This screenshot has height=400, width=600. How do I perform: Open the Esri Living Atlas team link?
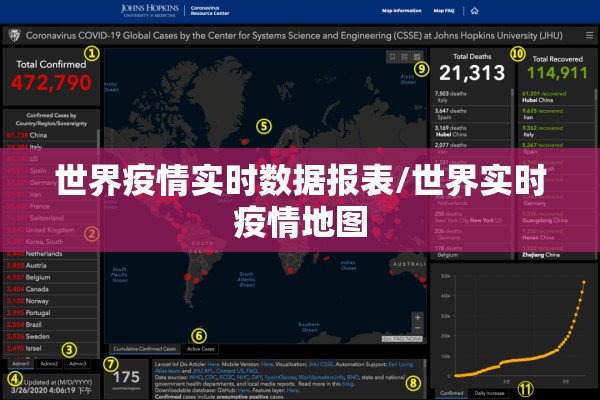coord(401,364)
